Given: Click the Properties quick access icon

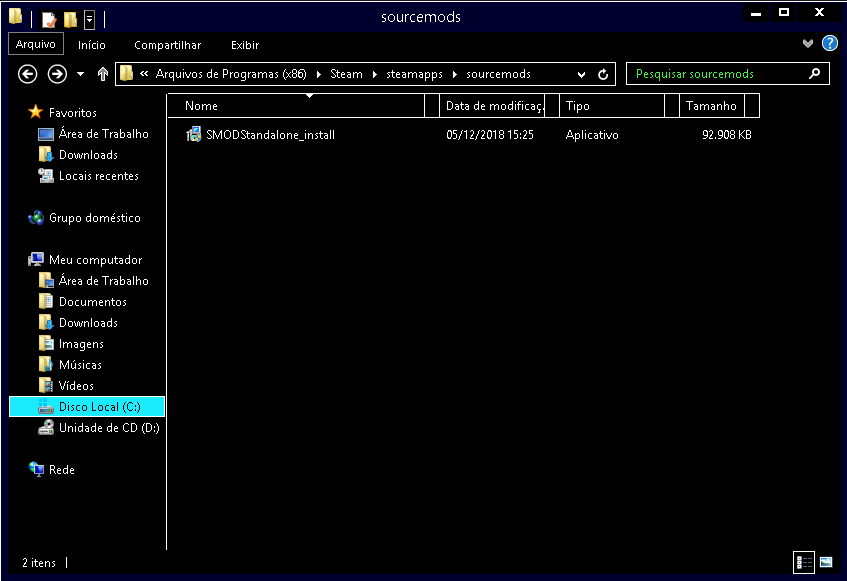Looking at the screenshot, I should 49,19.
